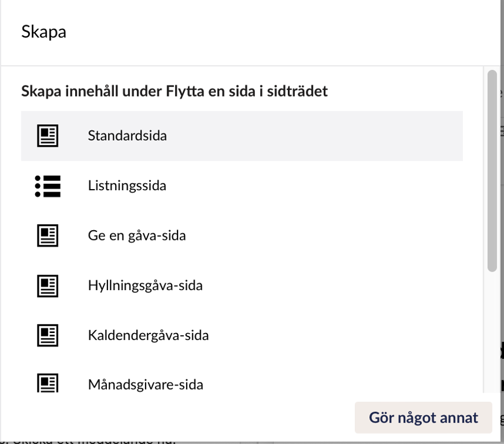Choose the Ge en gåva-sida icon
Image resolution: width=504 pixels, height=444 pixels.
[47, 236]
